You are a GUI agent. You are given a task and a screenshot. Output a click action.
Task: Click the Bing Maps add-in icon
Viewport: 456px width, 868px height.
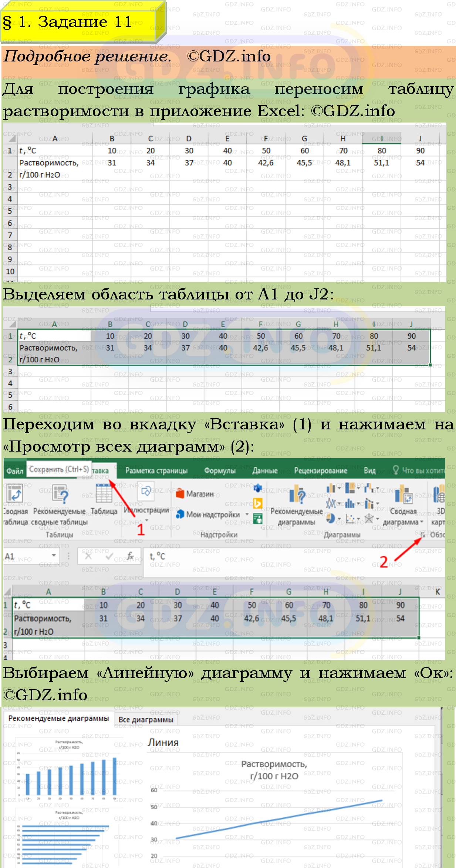(x=258, y=503)
